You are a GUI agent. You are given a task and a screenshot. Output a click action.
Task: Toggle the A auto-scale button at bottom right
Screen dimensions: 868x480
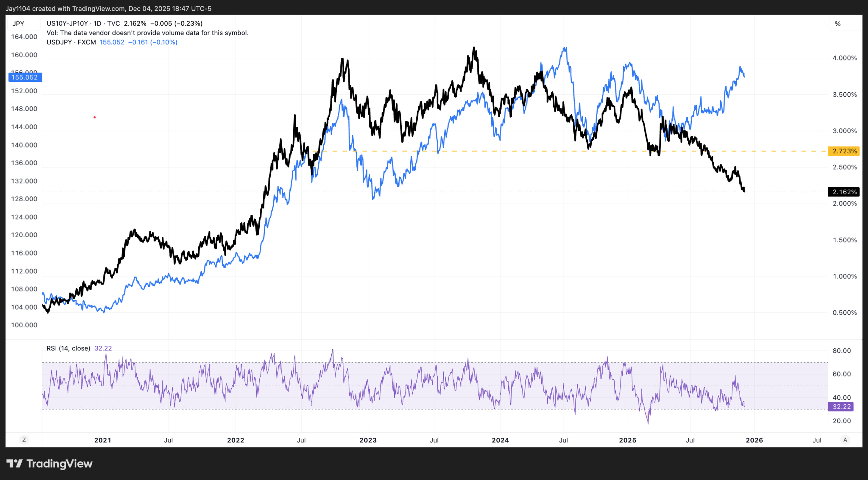845,440
